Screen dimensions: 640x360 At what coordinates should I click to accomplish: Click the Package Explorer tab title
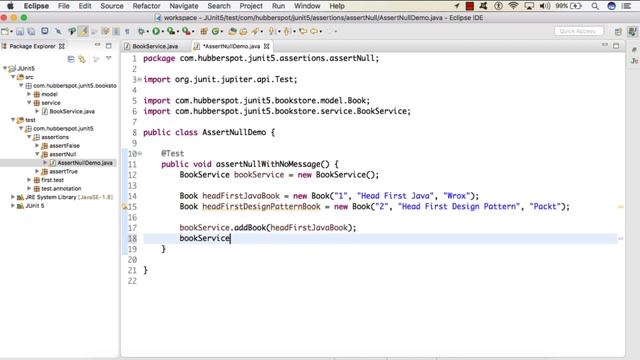coord(32,46)
